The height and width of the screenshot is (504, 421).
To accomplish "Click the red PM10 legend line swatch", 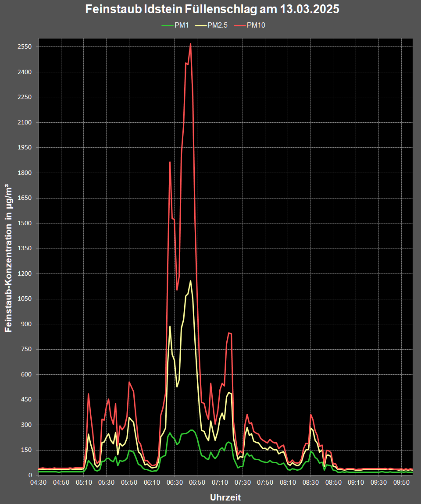I will click(x=239, y=25).
